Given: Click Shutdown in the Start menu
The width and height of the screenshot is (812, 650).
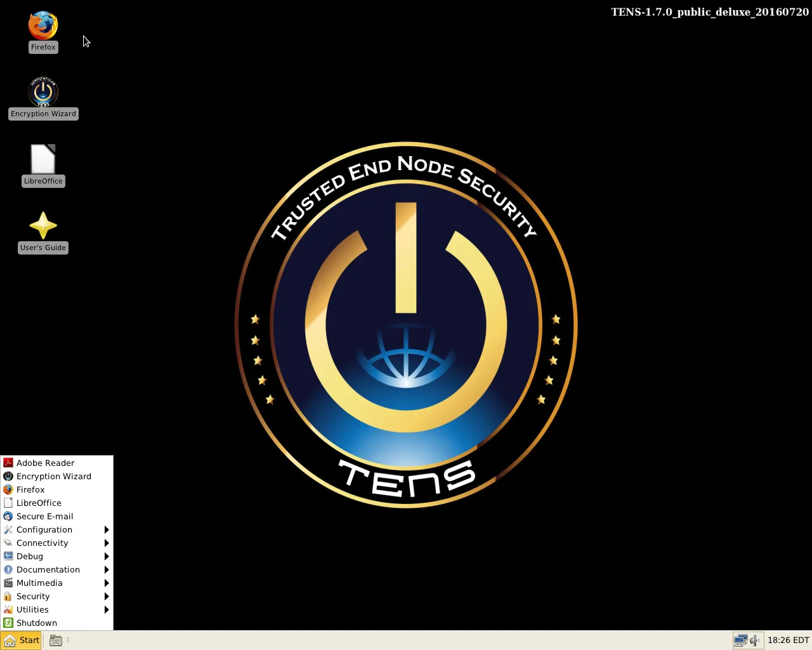Looking at the screenshot, I should click(x=36, y=623).
